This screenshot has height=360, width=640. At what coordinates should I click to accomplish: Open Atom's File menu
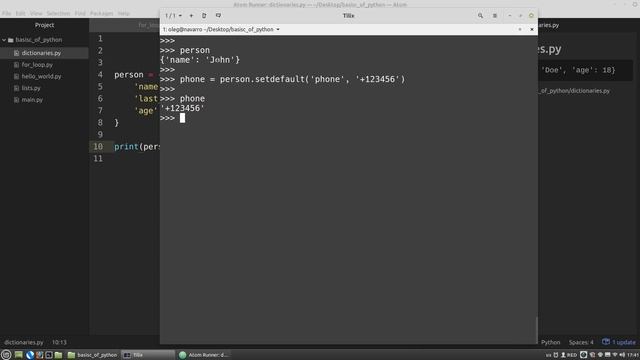coord(7,13)
